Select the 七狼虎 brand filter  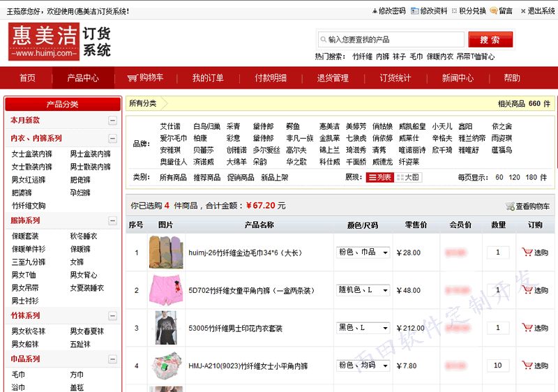tap(356, 138)
